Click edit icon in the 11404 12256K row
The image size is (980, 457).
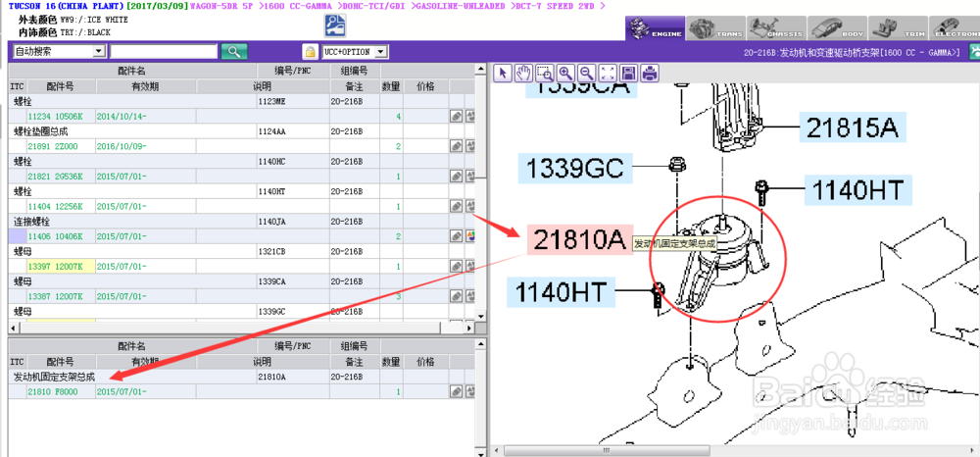point(457,206)
